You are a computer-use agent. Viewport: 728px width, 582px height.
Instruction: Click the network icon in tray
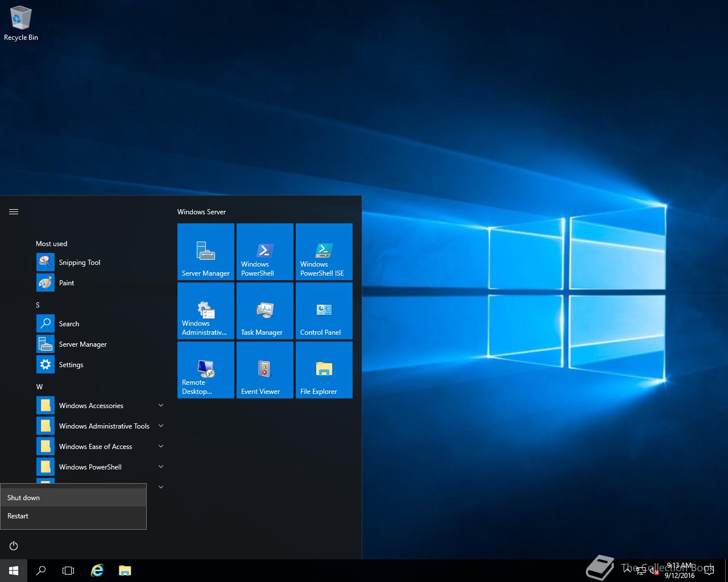click(641, 571)
